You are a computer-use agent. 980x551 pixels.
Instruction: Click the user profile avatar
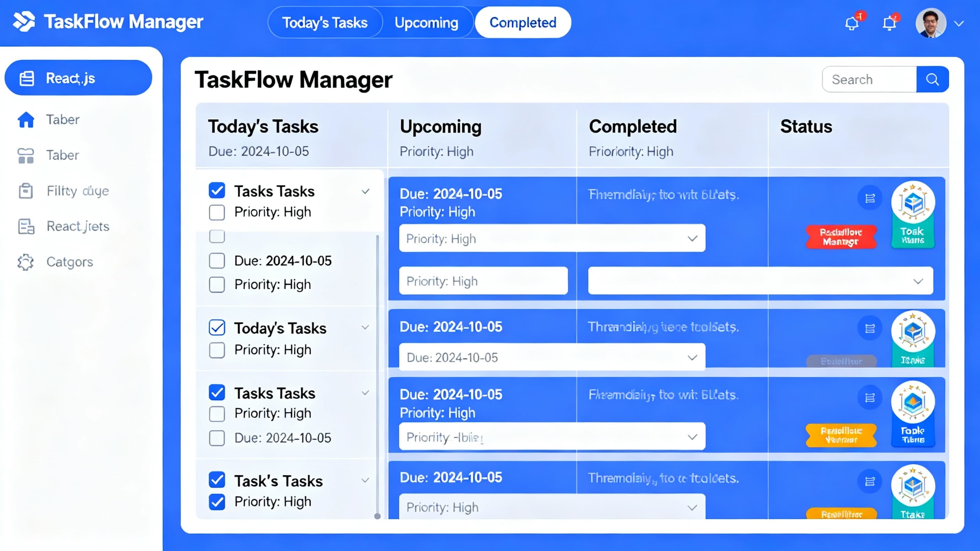pos(931,23)
